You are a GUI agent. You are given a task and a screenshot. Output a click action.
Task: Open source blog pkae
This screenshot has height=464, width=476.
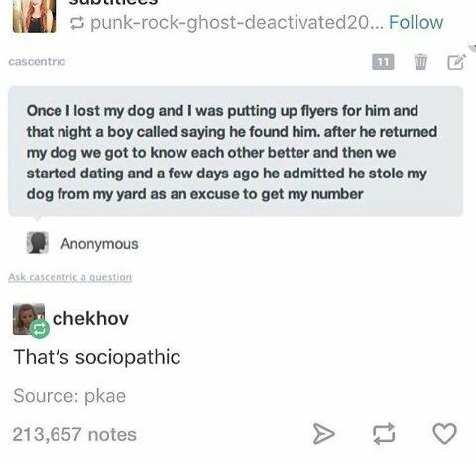click(x=105, y=396)
